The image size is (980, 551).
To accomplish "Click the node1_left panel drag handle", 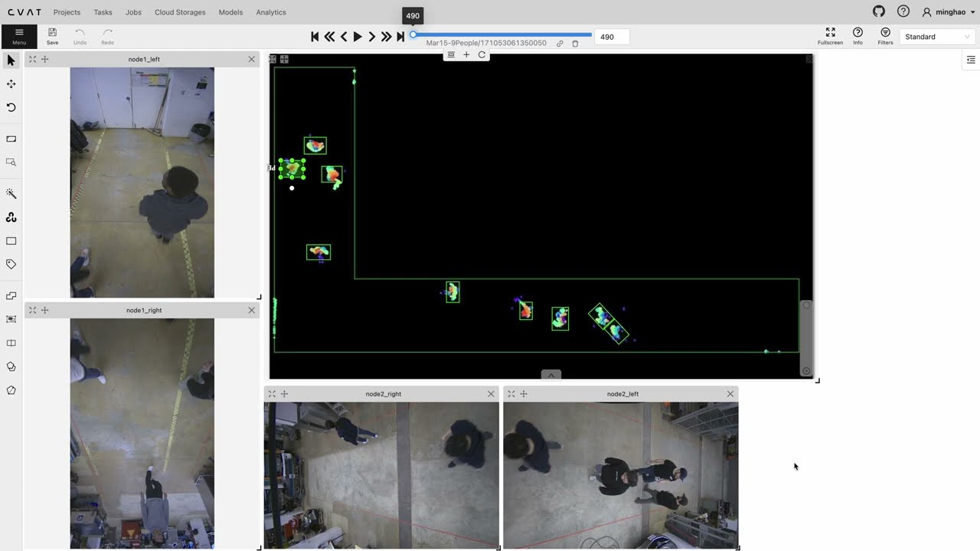I will click(44, 59).
